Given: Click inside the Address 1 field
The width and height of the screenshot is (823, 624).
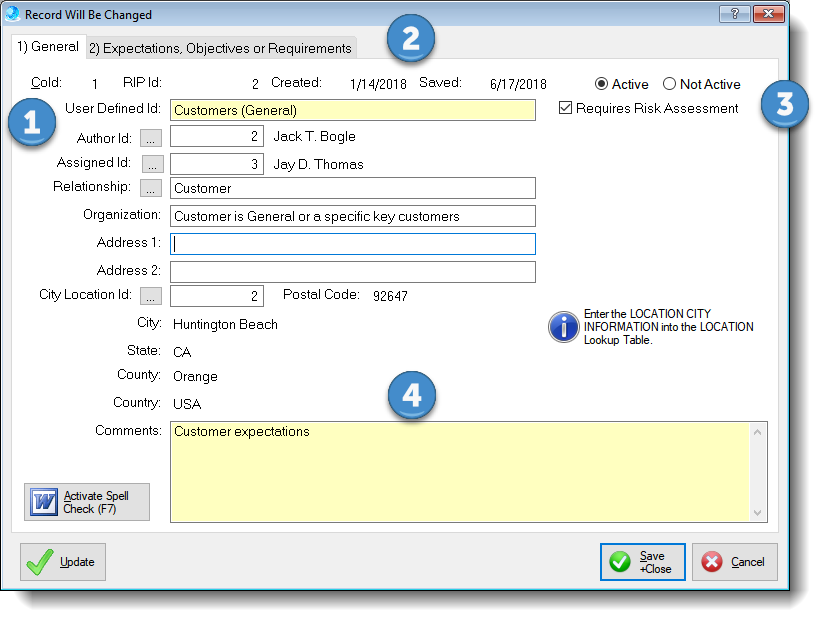Looking at the screenshot, I should coord(350,243).
